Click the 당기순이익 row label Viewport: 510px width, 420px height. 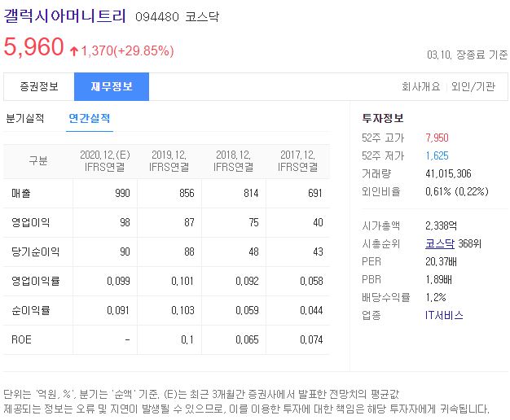(36, 252)
